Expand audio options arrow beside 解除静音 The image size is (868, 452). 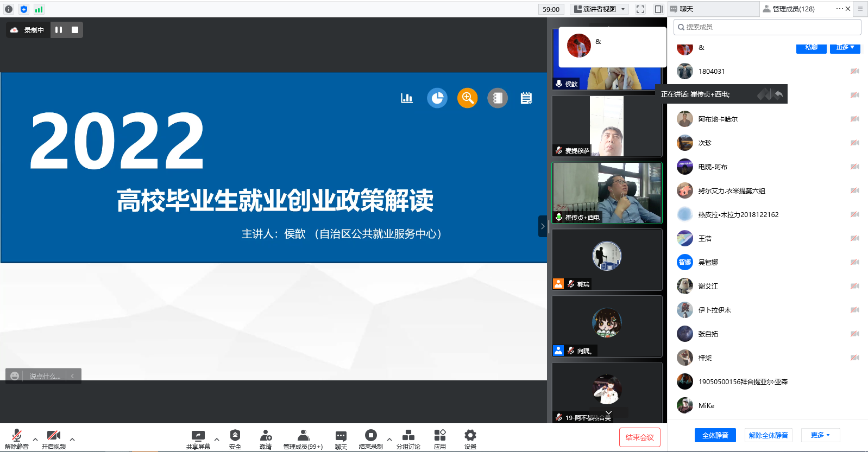pyautogui.click(x=35, y=439)
